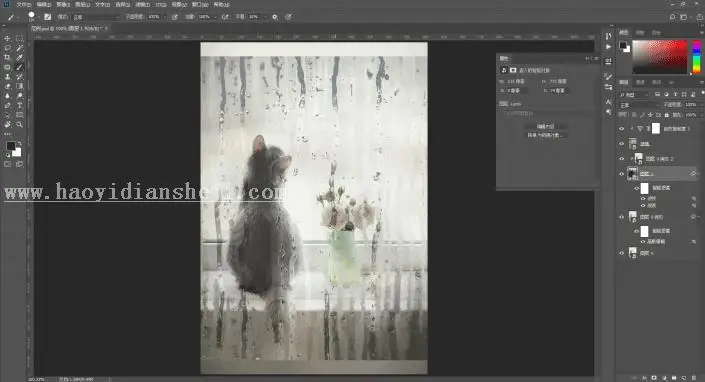Open the File menu
Viewport: 705px width, 382px height.
[23, 4]
